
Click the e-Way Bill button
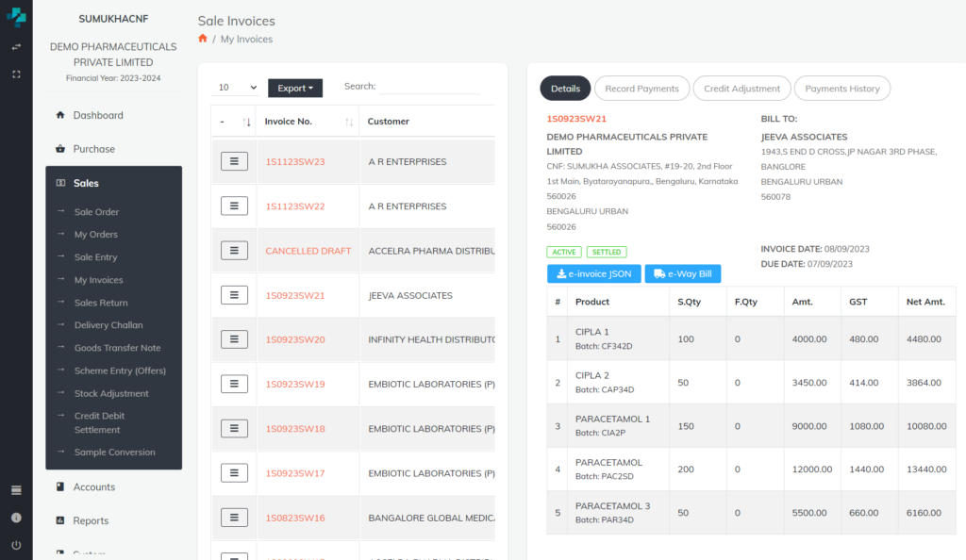coord(682,274)
